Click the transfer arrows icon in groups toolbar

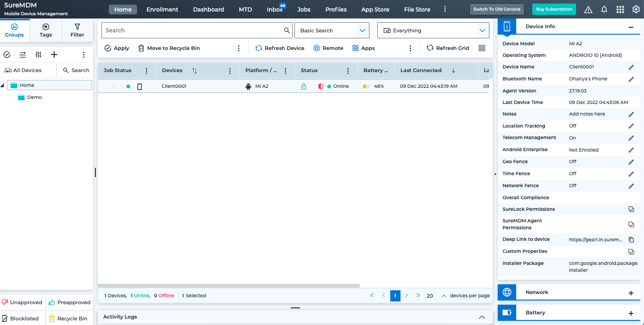(22, 55)
